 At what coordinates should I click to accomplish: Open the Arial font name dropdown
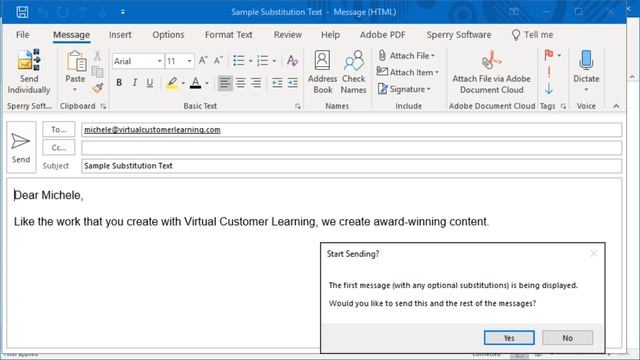(159, 61)
